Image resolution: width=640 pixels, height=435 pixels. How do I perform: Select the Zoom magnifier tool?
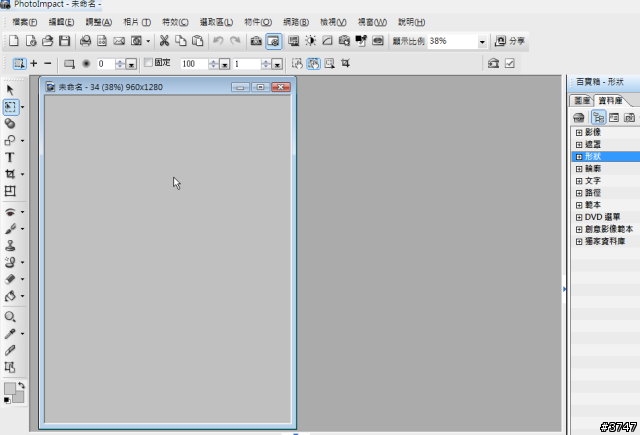click(x=10, y=317)
